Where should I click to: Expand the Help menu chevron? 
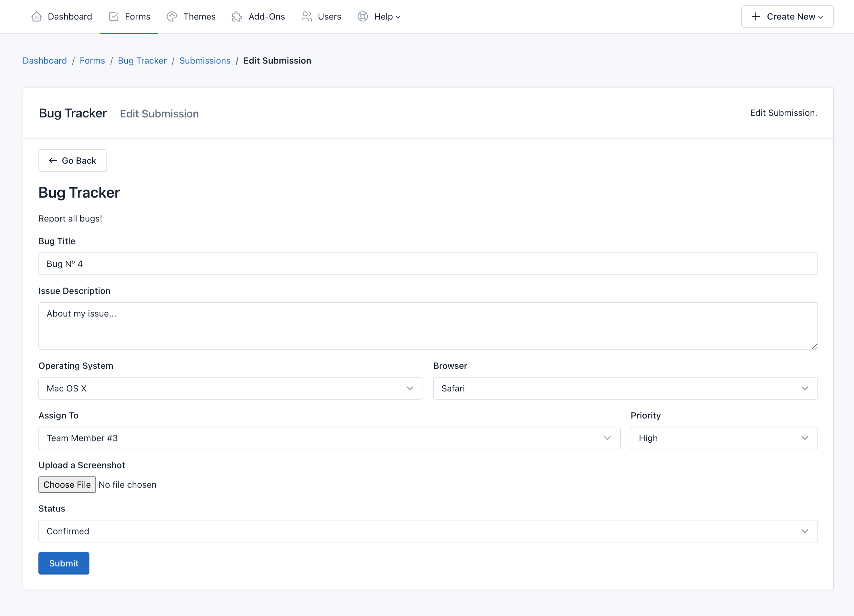tap(398, 17)
